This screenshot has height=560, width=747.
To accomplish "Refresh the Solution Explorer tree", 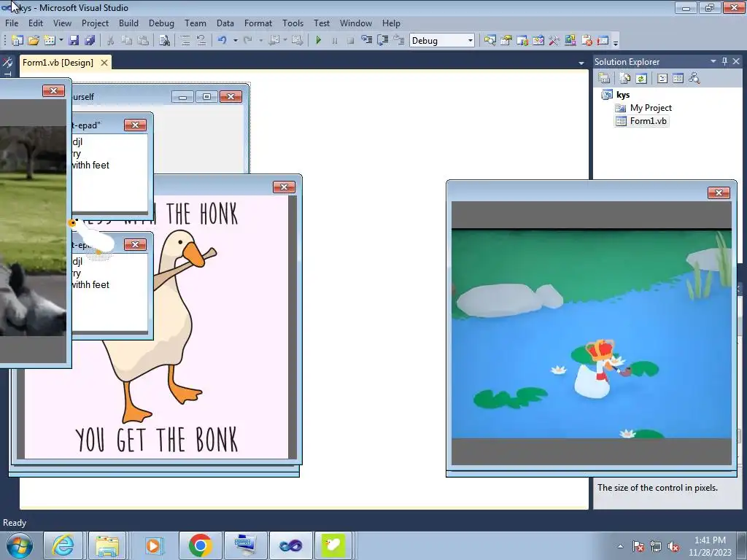I will pyautogui.click(x=641, y=78).
